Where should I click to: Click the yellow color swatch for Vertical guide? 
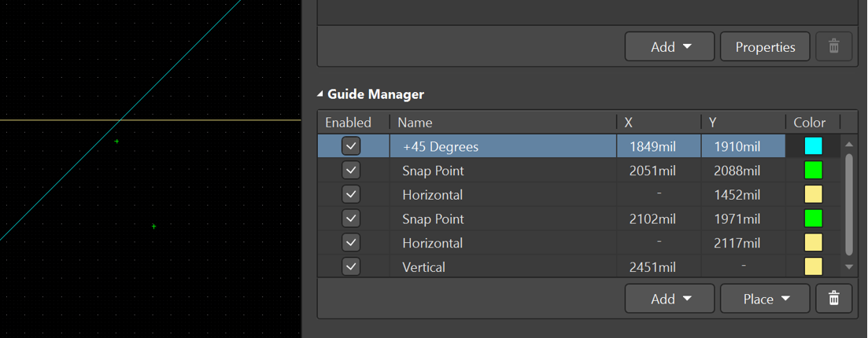coord(813,266)
